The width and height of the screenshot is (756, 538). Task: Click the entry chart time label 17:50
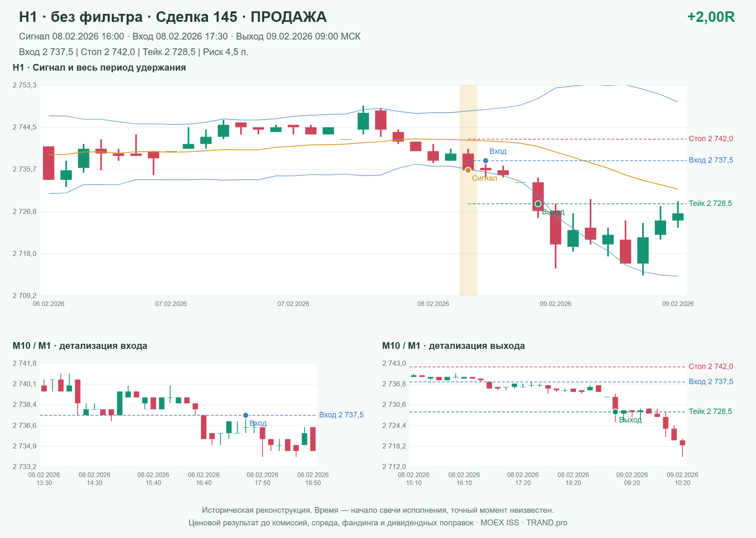[x=262, y=483]
